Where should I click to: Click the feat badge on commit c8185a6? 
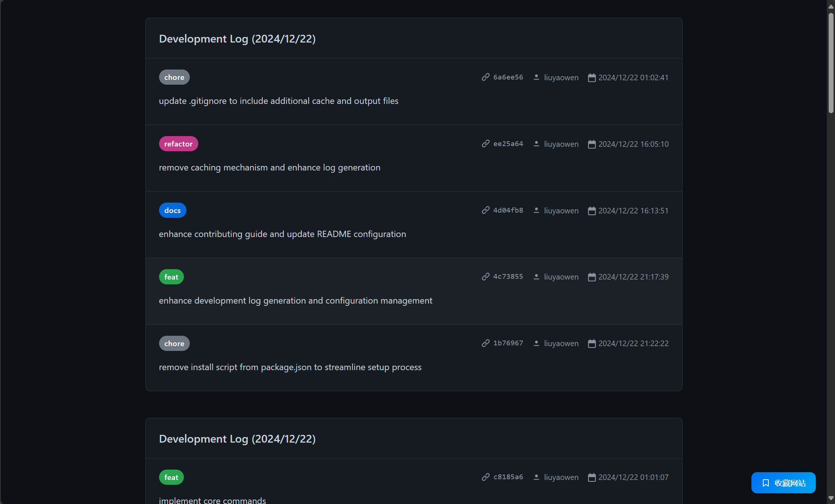[x=171, y=477]
